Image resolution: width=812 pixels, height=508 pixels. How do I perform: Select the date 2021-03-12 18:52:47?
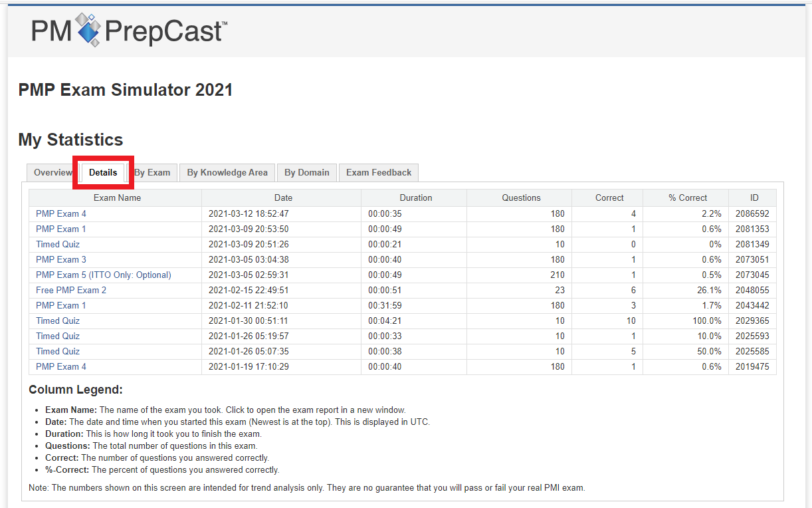[x=249, y=214]
